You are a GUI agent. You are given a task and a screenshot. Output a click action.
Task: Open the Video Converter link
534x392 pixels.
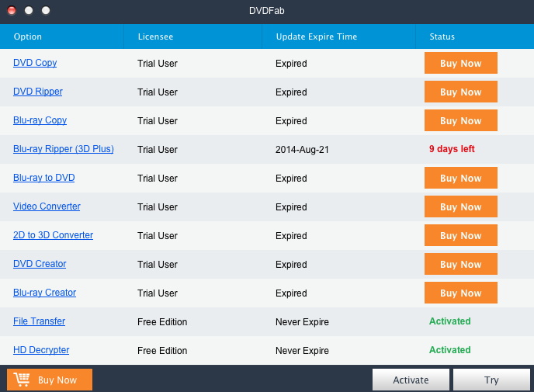point(47,206)
